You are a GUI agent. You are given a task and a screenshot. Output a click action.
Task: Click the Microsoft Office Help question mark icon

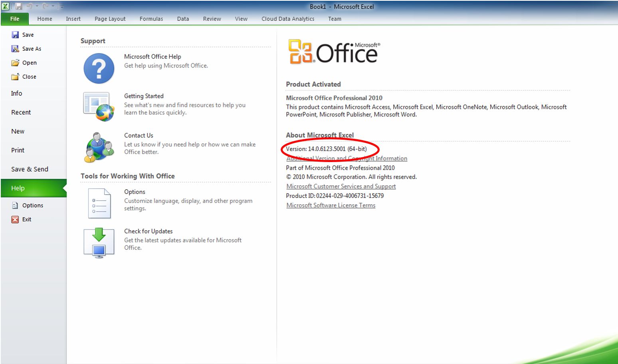99,68
